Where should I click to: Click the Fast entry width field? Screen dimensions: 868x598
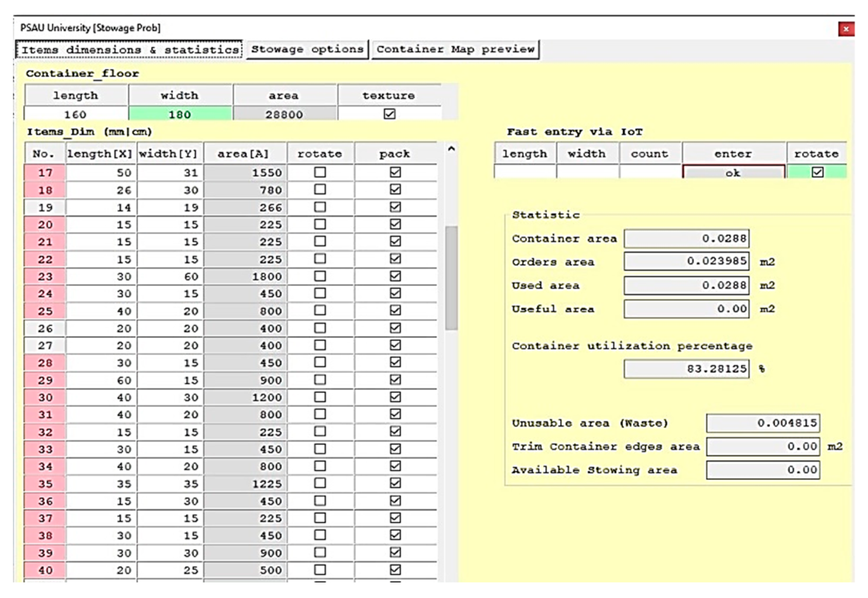pyautogui.click(x=587, y=172)
